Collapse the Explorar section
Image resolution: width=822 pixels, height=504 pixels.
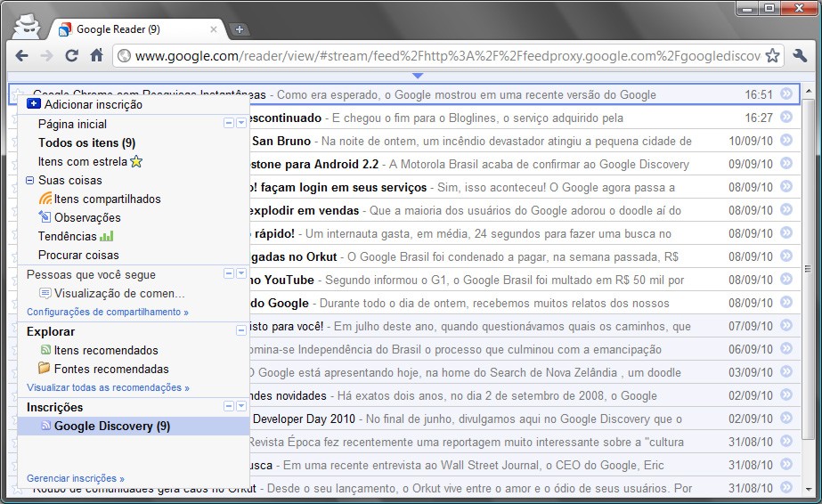point(241,330)
